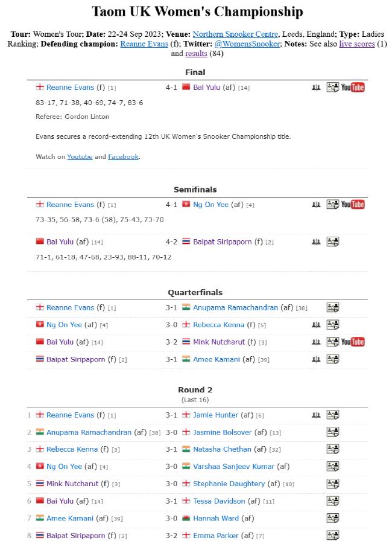This screenshot has height=544, width=392.
Task: Open Northern Snooker Centre venue link
Action: pyautogui.click(x=235, y=34)
